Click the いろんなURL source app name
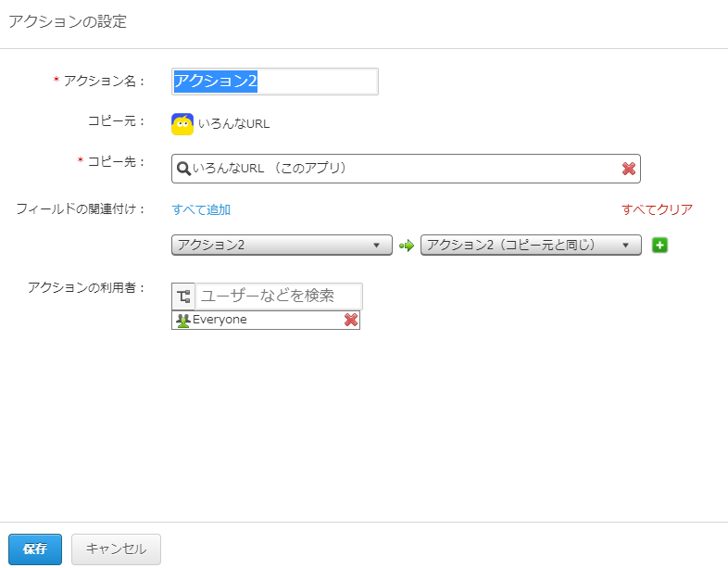This screenshot has height=568, width=728. pos(233,124)
